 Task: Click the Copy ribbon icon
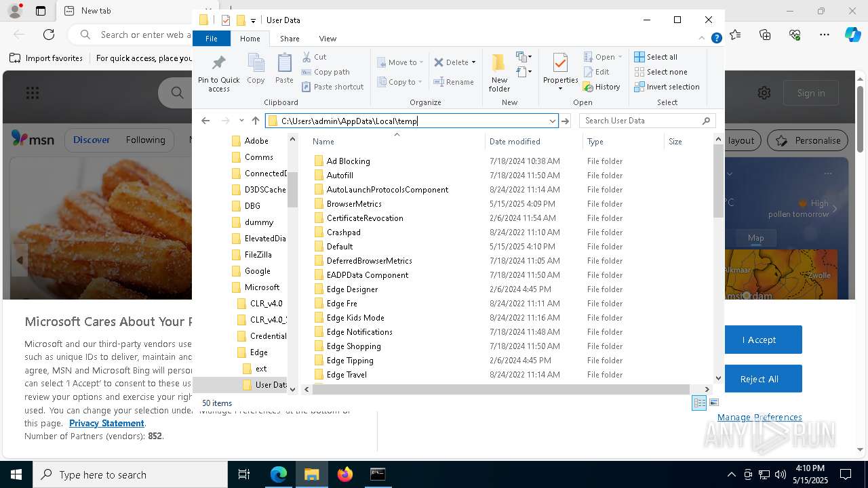click(x=256, y=69)
